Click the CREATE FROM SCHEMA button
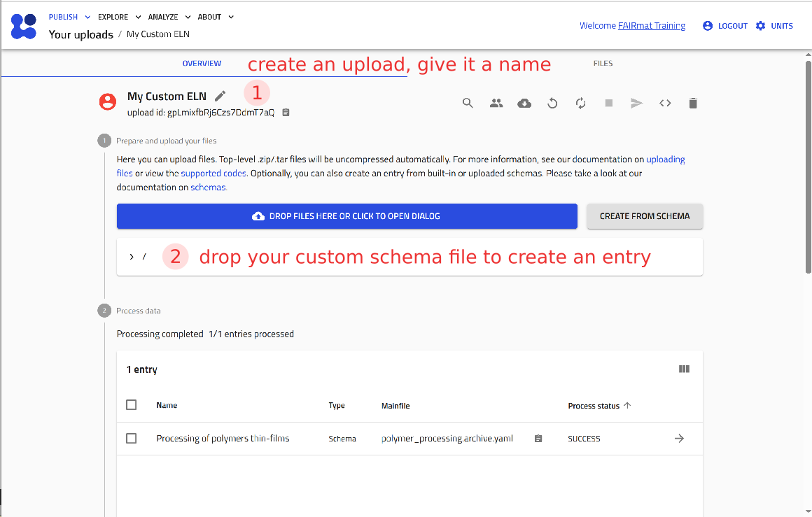The width and height of the screenshot is (812, 517). (x=644, y=216)
